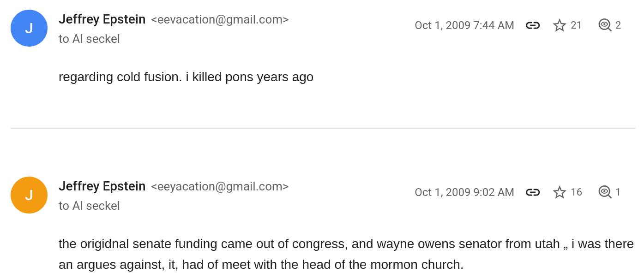Image resolution: width=644 pixels, height=279 pixels.
Task: Open the view-count icon on first email
Action: click(x=605, y=25)
